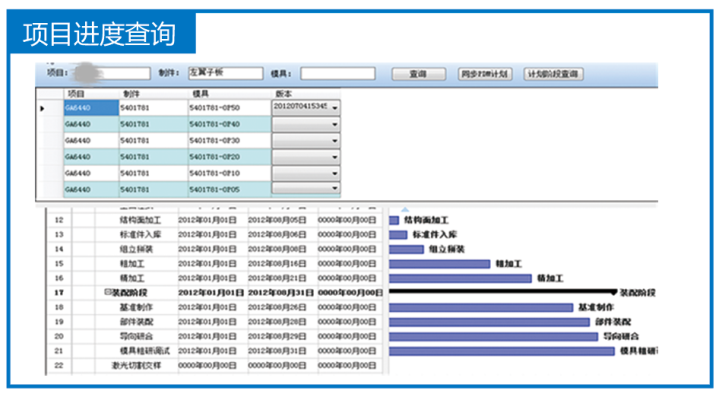Open version dropdown for 5401781-OP50 row
The height and width of the screenshot is (398, 717).
335,108
